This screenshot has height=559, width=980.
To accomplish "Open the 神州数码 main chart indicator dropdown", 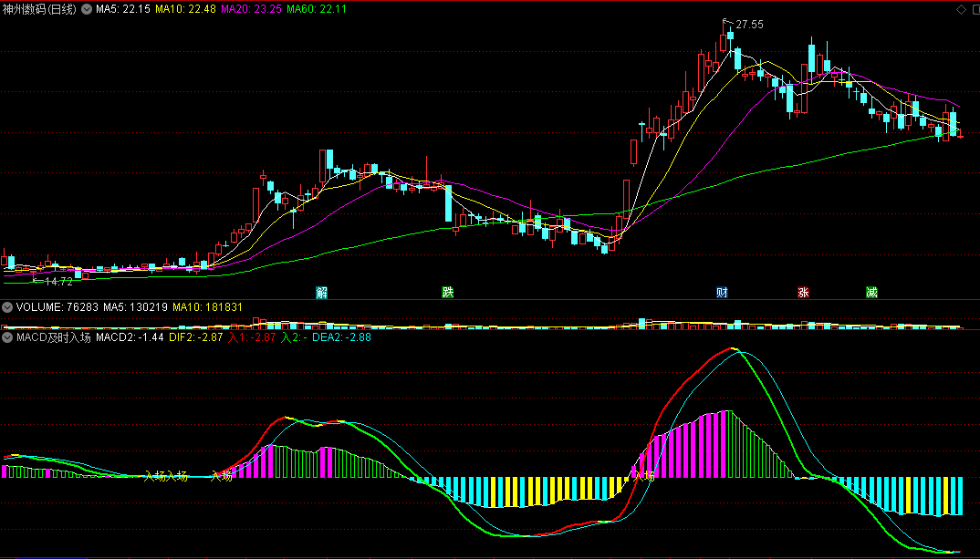I will click(87, 9).
